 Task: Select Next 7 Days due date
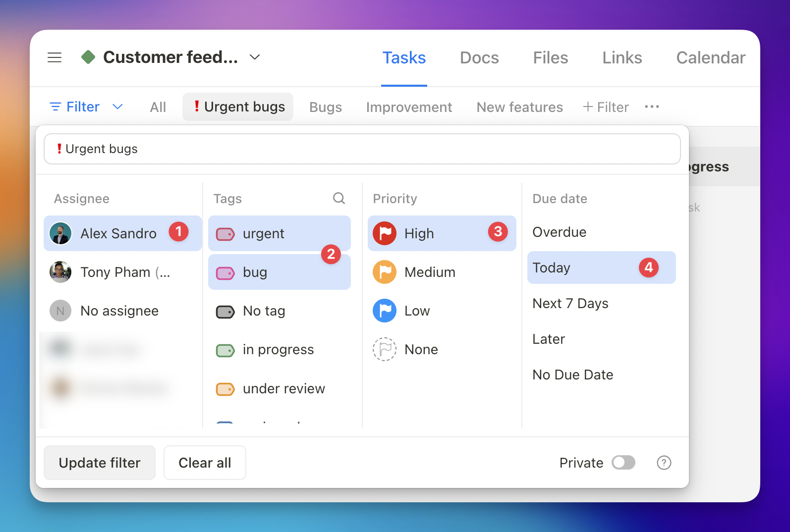(602, 303)
